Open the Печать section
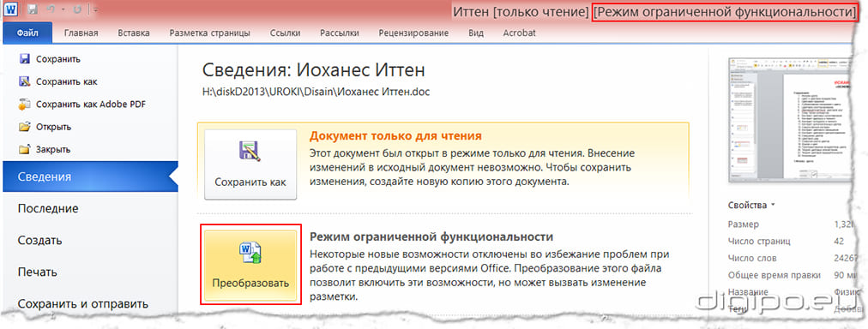868x329 pixels. pos(37,272)
